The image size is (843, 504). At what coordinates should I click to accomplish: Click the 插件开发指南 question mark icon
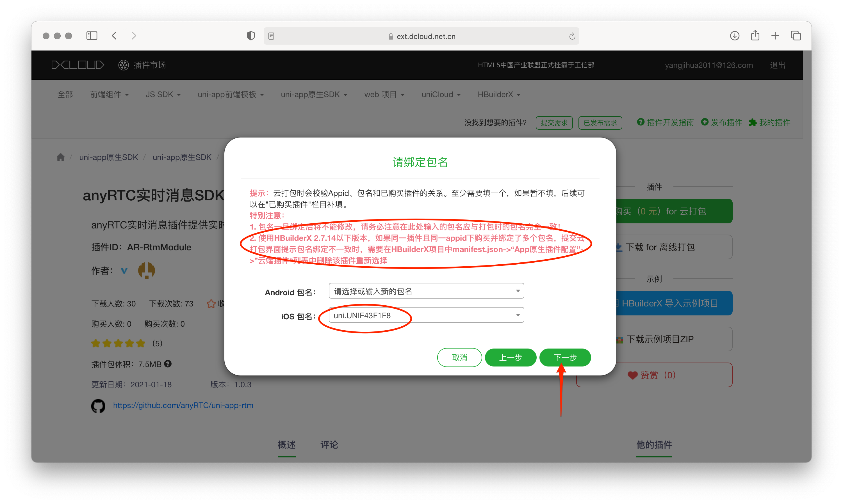coord(641,122)
